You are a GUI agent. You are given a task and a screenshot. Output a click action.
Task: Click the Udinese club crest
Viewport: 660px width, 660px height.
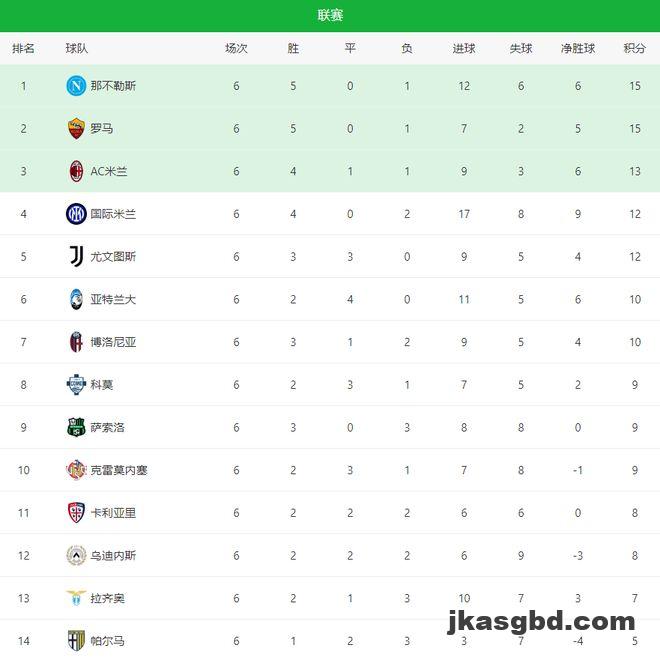point(76,556)
